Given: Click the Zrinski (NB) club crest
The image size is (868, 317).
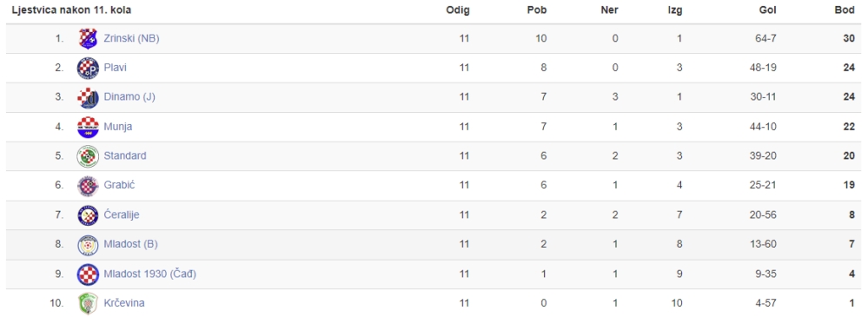Looking at the screenshot, I should coord(88,38).
